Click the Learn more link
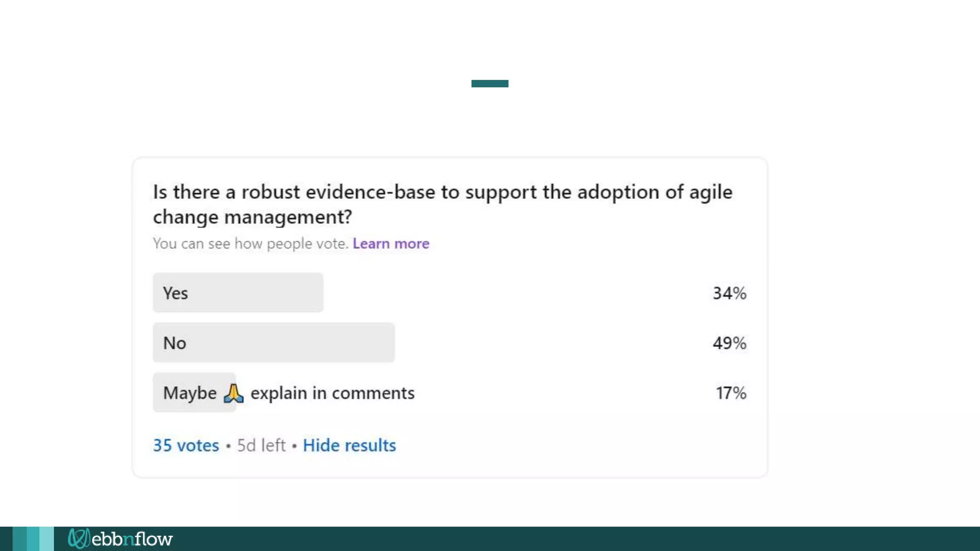The image size is (980, 551). click(390, 243)
